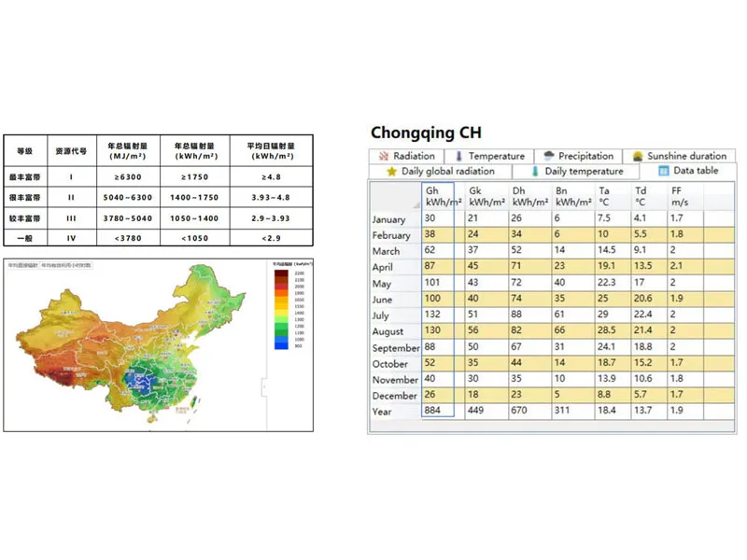This screenshot has height=560, width=747.
Task: Select the FF m/s column header
Action: 681,196
